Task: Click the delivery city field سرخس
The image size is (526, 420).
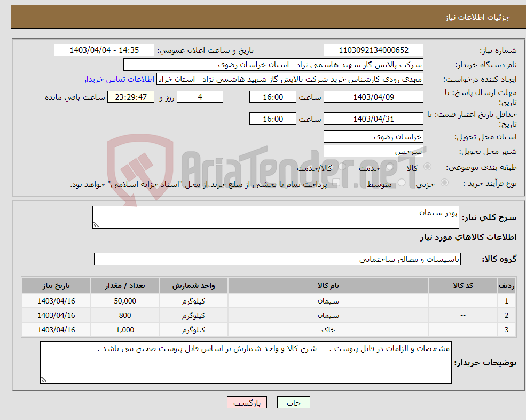Action: (373, 151)
